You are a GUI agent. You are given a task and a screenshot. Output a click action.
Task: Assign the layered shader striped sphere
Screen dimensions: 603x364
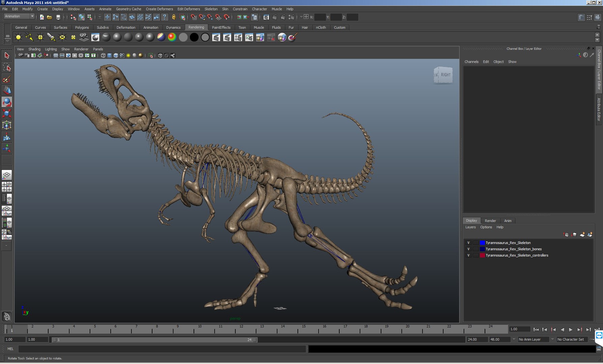(x=161, y=37)
